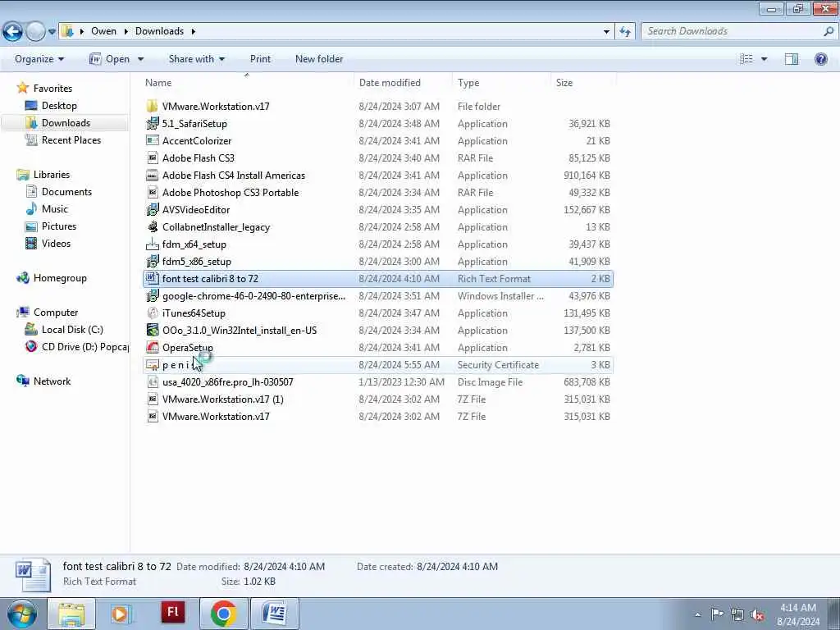Click the blue Help question mark icon

(x=820, y=59)
